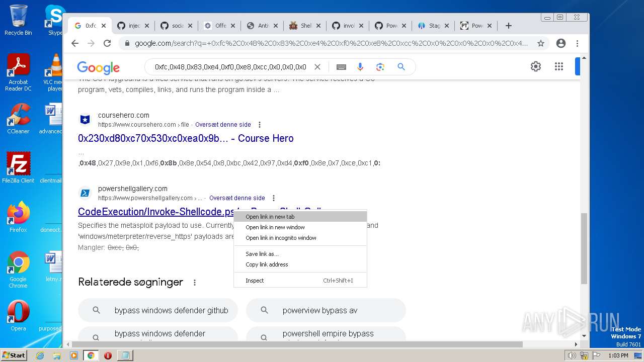The width and height of the screenshot is (644, 362).
Task: Reload the current page
Action: (x=107, y=43)
